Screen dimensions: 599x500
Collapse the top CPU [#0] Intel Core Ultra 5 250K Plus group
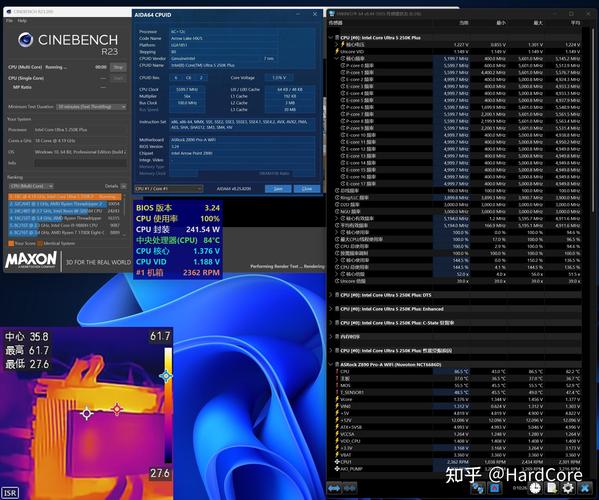point(331,38)
